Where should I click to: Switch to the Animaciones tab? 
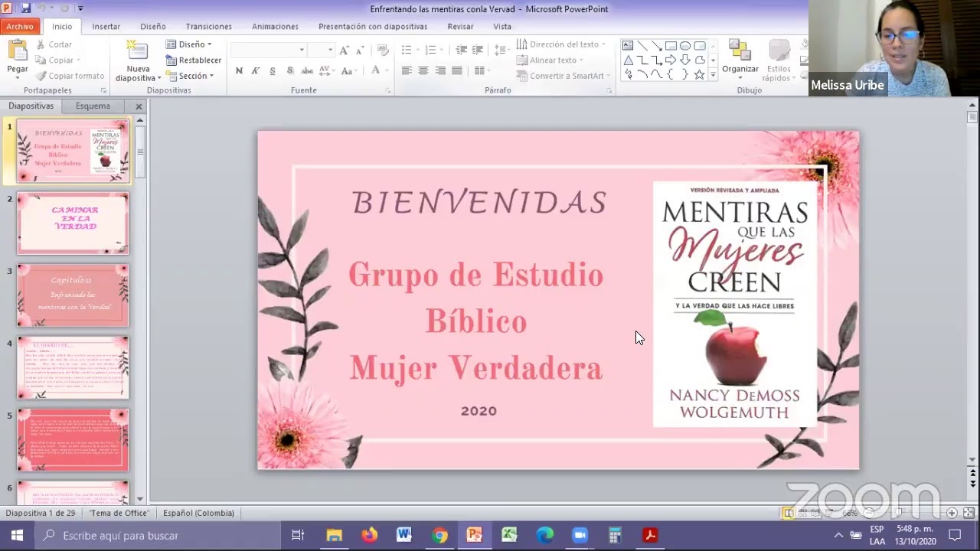pyautogui.click(x=275, y=26)
